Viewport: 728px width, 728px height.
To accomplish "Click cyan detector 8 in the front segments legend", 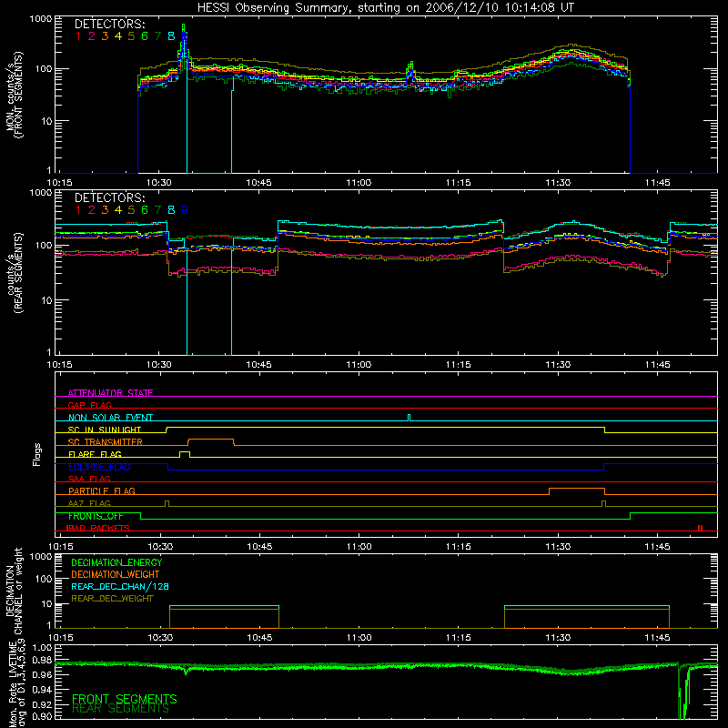I will [171, 35].
